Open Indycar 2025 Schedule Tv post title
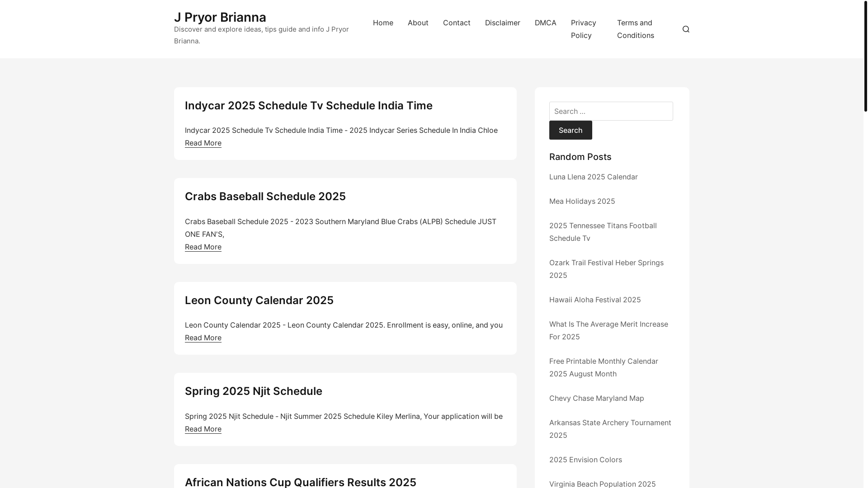868x488 pixels. point(308,105)
